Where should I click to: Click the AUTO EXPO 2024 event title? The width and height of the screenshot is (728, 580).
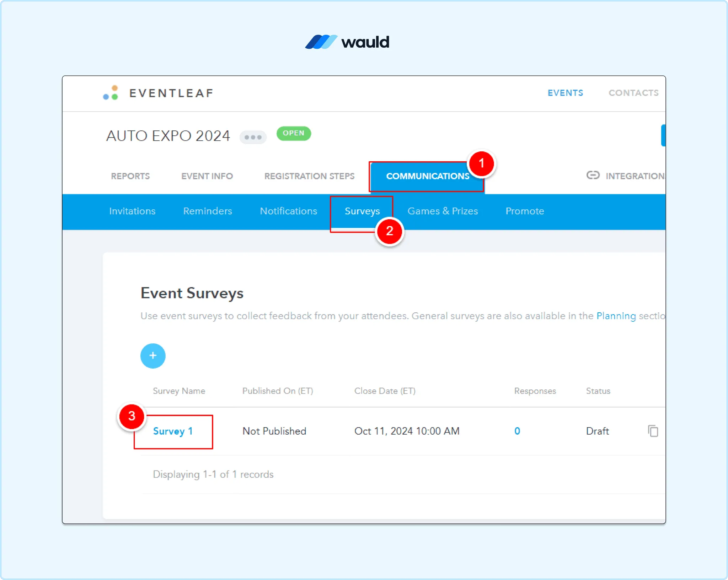(168, 136)
